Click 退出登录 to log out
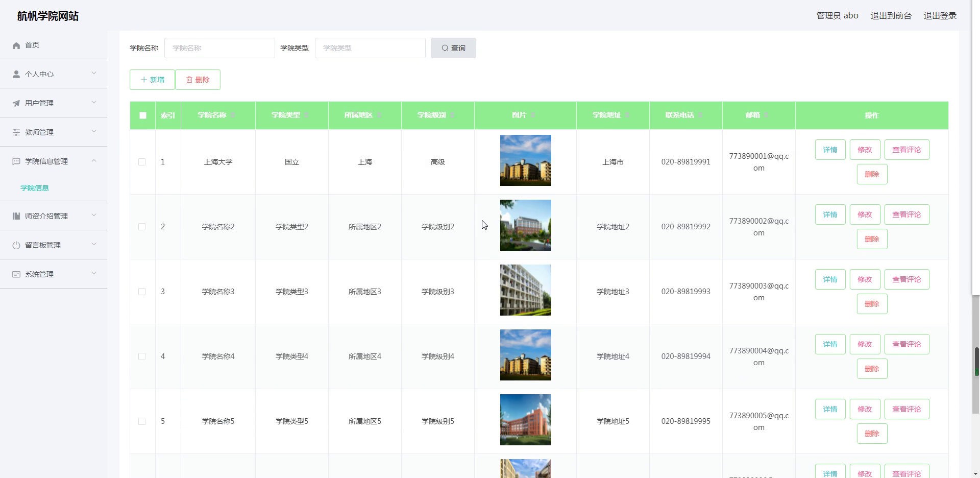This screenshot has height=478, width=980. click(940, 16)
